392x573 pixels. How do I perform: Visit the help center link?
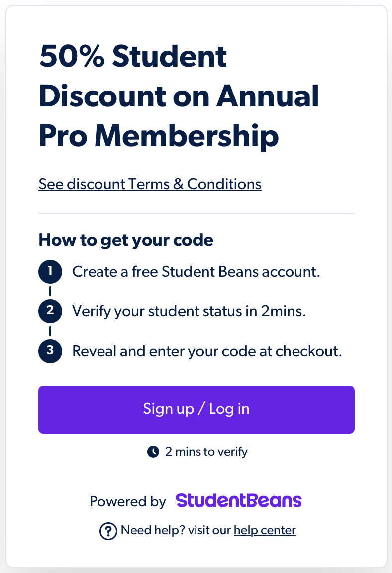point(265,530)
